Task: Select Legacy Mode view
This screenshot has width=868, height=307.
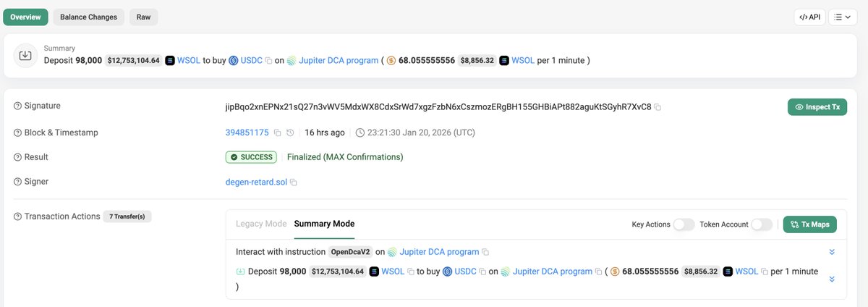Action: 261,224
